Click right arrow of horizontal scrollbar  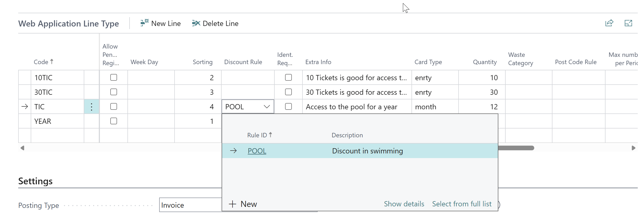633,148
